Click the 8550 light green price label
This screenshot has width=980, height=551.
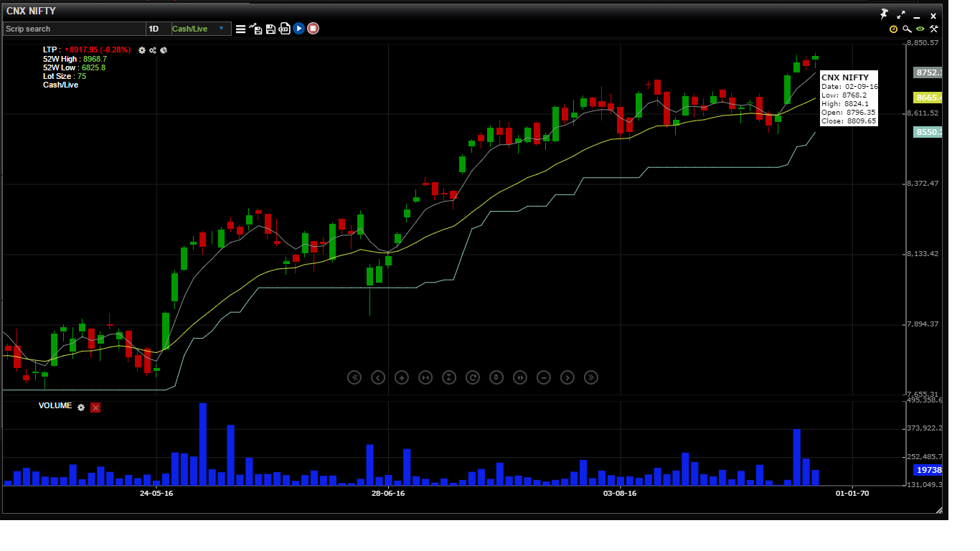pyautogui.click(x=928, y=132)
